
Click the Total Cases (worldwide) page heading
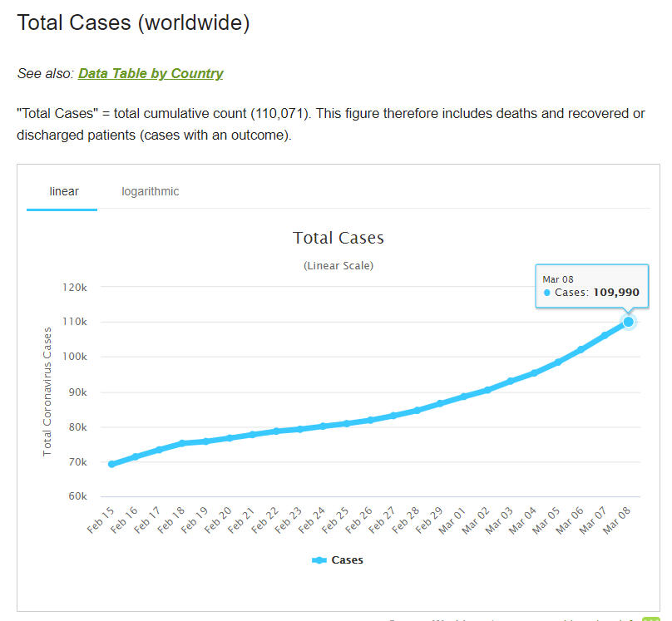tap(133, 22)
